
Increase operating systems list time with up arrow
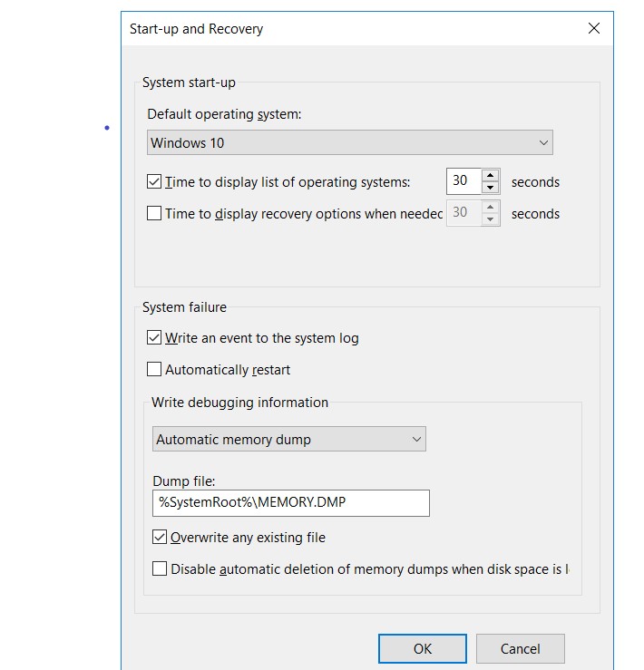click(491, 175)
